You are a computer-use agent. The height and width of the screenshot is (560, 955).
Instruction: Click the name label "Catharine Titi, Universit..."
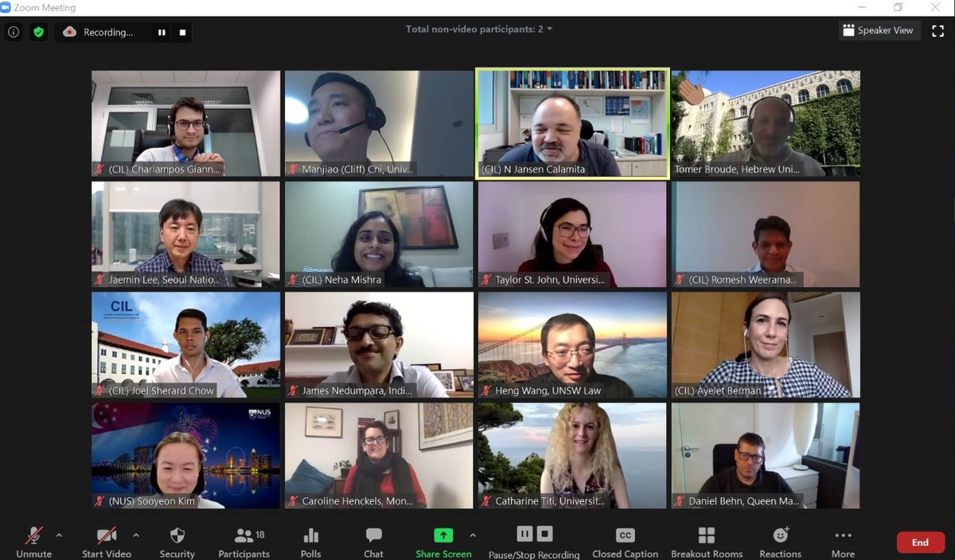549,501
